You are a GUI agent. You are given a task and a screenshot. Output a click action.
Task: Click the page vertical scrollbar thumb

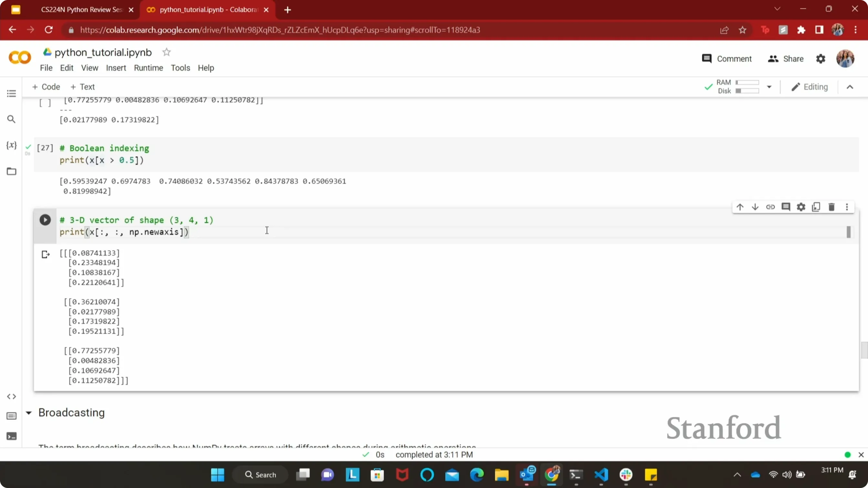point(864,350)
